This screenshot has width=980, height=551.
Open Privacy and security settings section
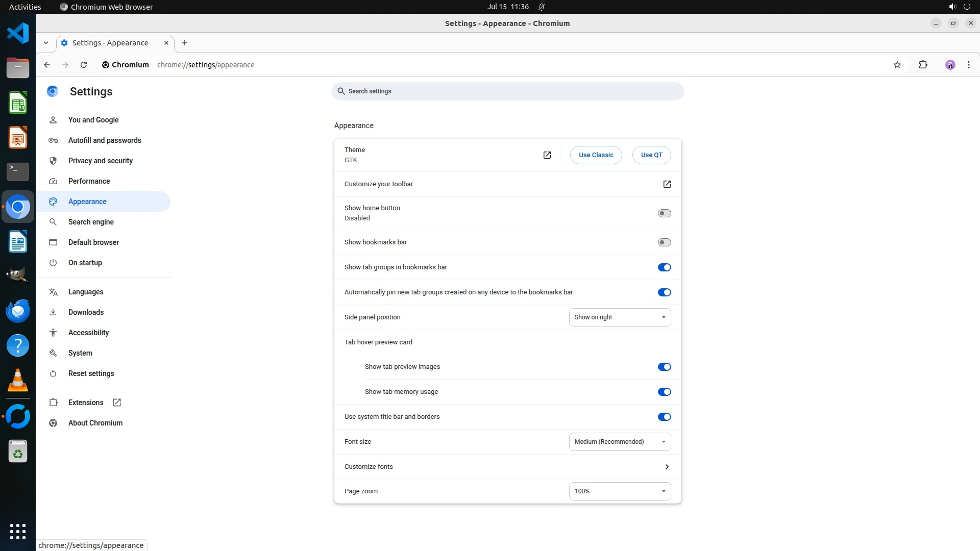click(101, 161)
